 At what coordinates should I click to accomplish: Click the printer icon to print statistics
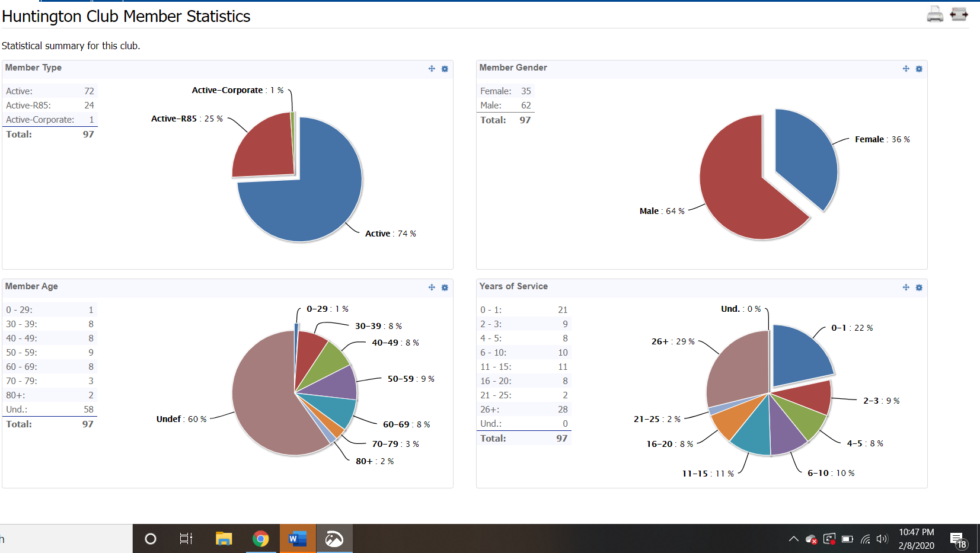pos(935,14)
